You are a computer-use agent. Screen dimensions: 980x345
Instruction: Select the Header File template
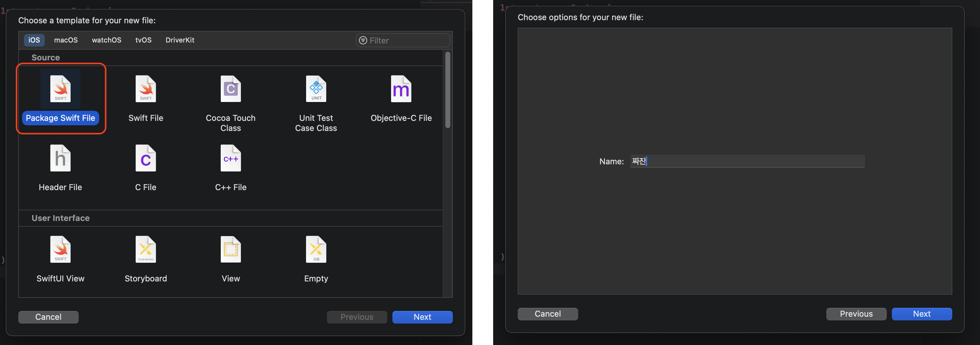point(60,167)
